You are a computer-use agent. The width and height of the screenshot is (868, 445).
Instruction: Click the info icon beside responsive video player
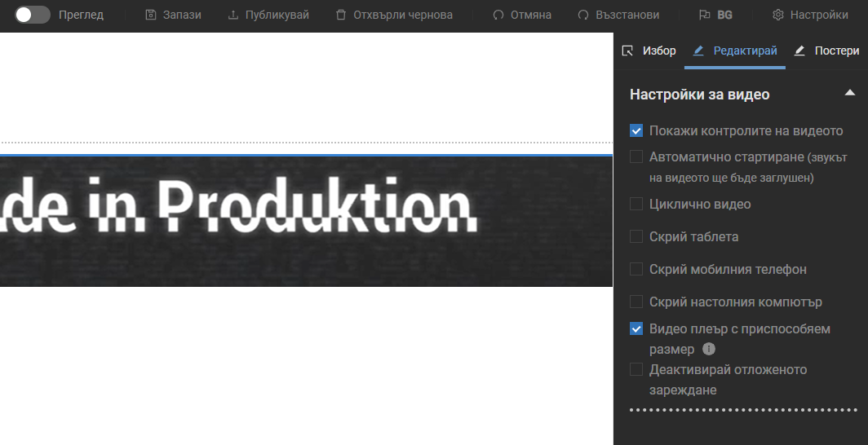click(x=709, y=349)
